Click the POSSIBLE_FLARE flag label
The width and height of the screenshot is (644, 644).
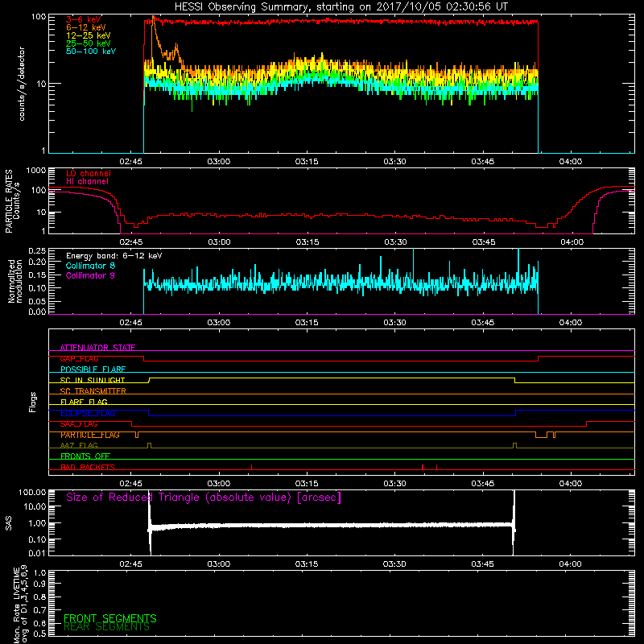(93, 369)
